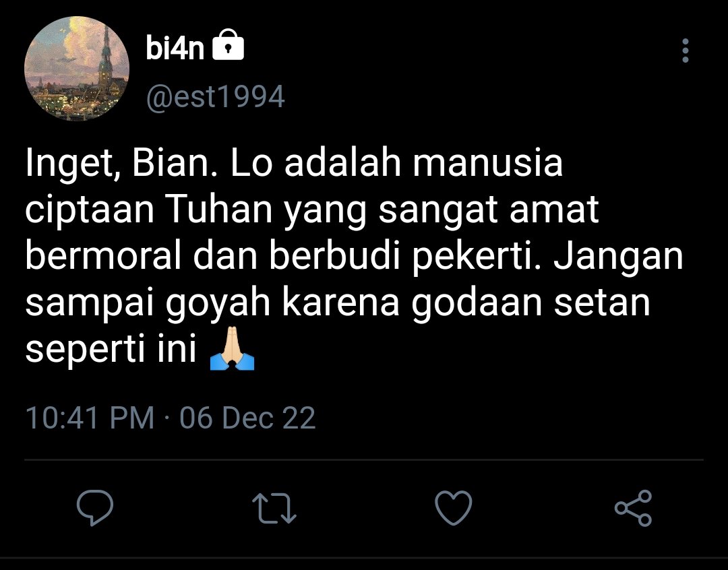
Task: Reply to the tweet with the speech bubble icon
Action: click(x=95, y=507)
